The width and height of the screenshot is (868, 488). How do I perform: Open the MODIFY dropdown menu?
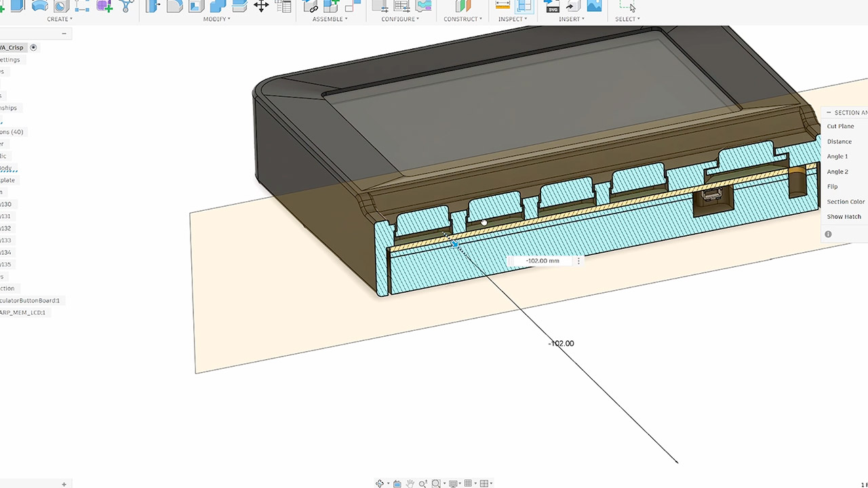tap(217, 19)
